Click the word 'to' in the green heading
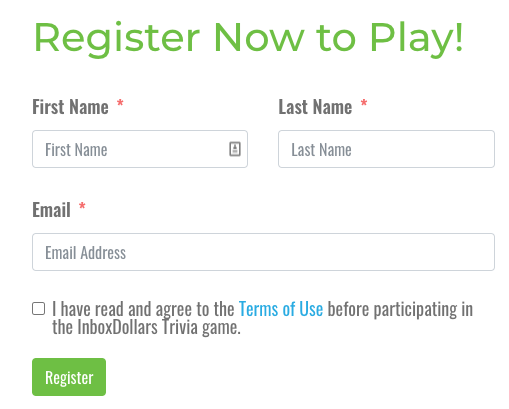This screenshot has width=509, height=409. coord(336,39)
